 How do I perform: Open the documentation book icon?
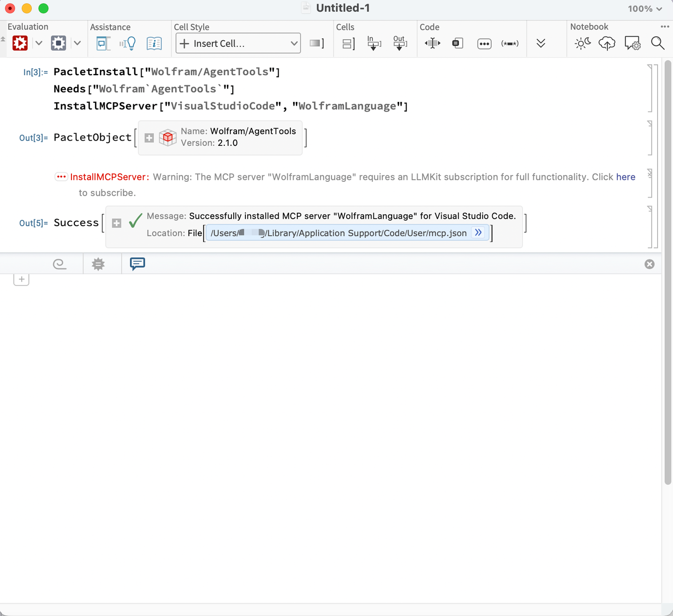coord(154,43)
